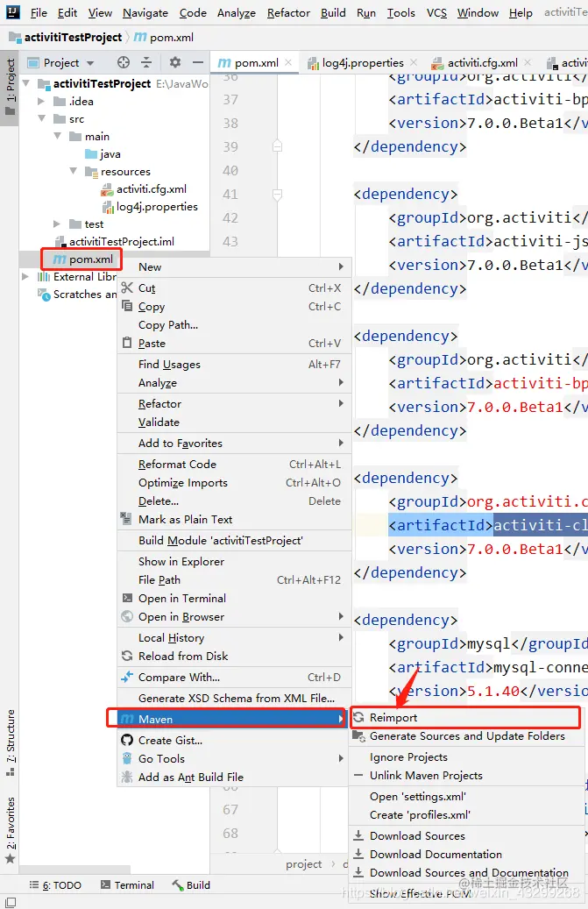Click the tool window quick access icon
588x909 pixels.
[x=10, y=902]
